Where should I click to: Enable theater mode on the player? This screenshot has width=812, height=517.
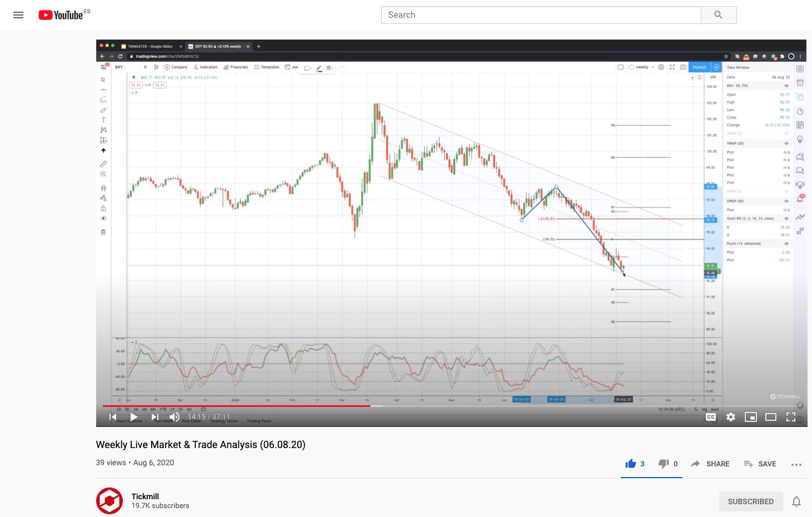(771, 417)
